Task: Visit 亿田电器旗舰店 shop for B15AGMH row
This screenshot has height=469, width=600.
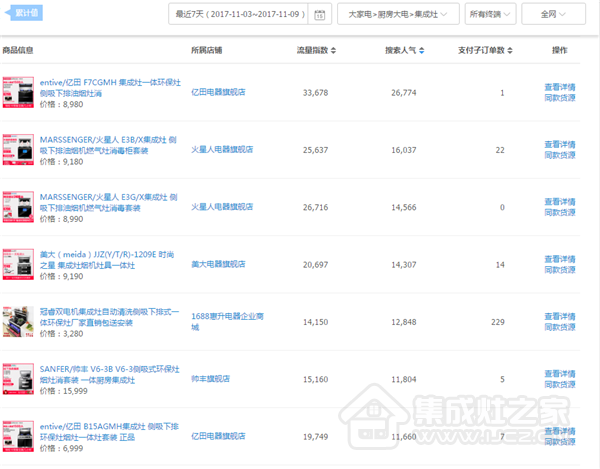Action: click(218, 436)
